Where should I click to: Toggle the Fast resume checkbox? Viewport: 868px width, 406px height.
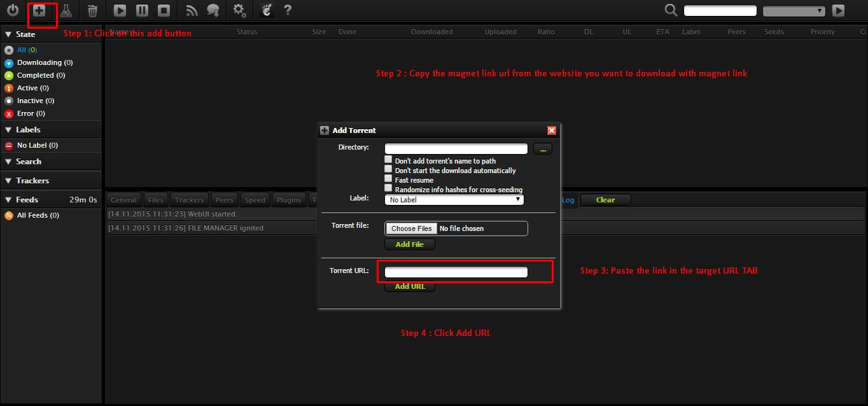tap(388, 179)
